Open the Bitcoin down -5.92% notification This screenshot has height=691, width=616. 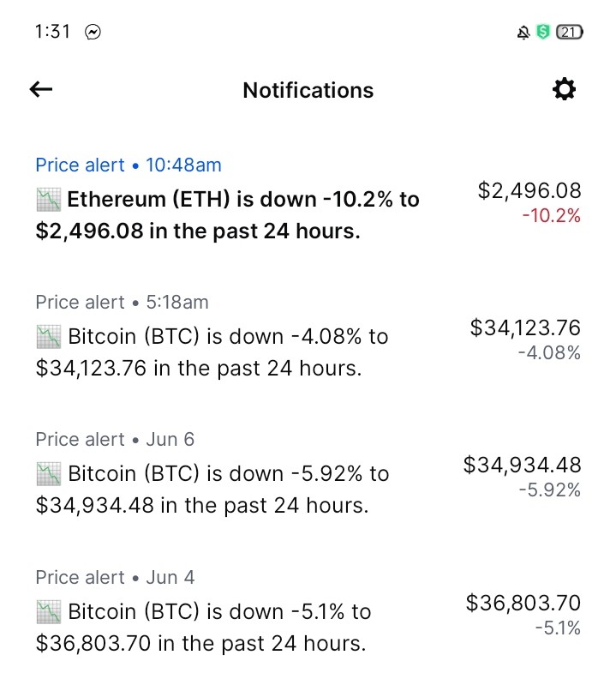308,473
